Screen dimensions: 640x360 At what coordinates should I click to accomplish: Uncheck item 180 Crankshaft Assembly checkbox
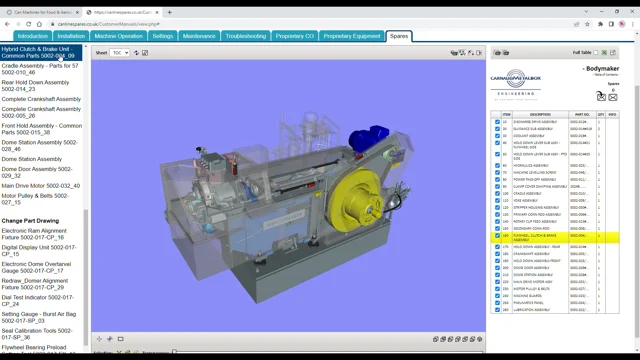tap(497, 253)
